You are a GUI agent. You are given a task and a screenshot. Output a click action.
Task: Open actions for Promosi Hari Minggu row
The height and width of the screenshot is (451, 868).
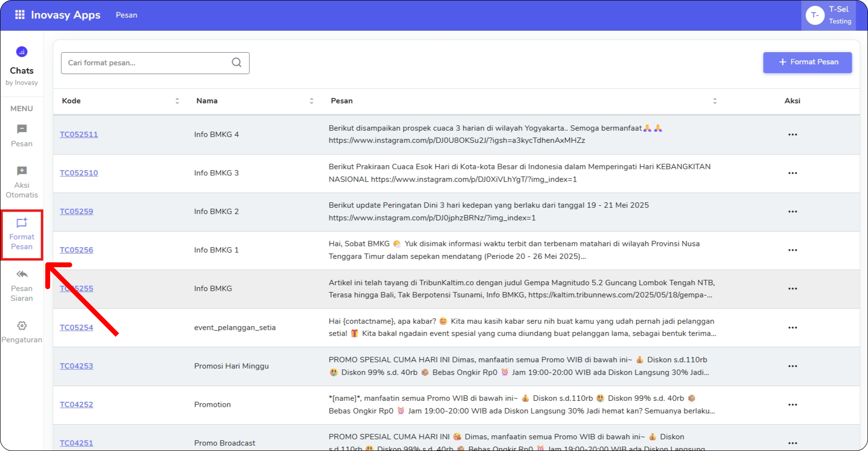[x=792, y=366]
